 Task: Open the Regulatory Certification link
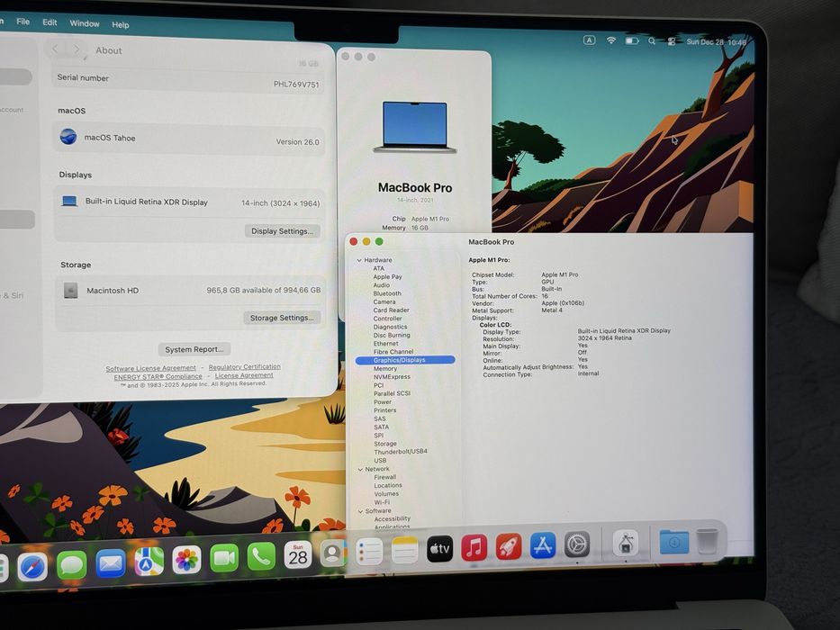click(244, 366)
